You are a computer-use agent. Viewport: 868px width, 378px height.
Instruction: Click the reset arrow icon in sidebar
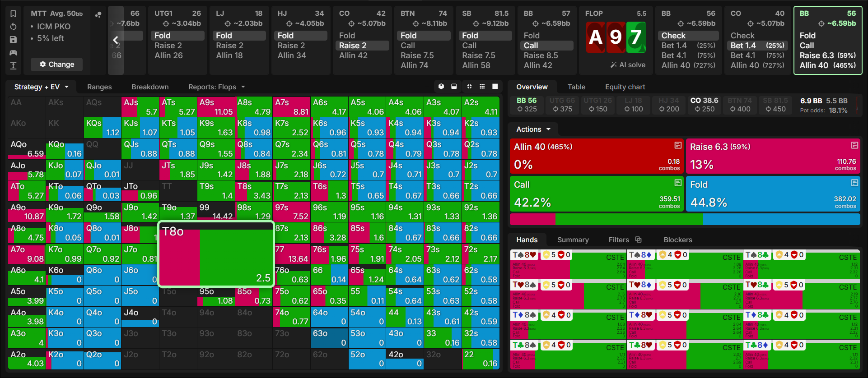coord(13,27)
